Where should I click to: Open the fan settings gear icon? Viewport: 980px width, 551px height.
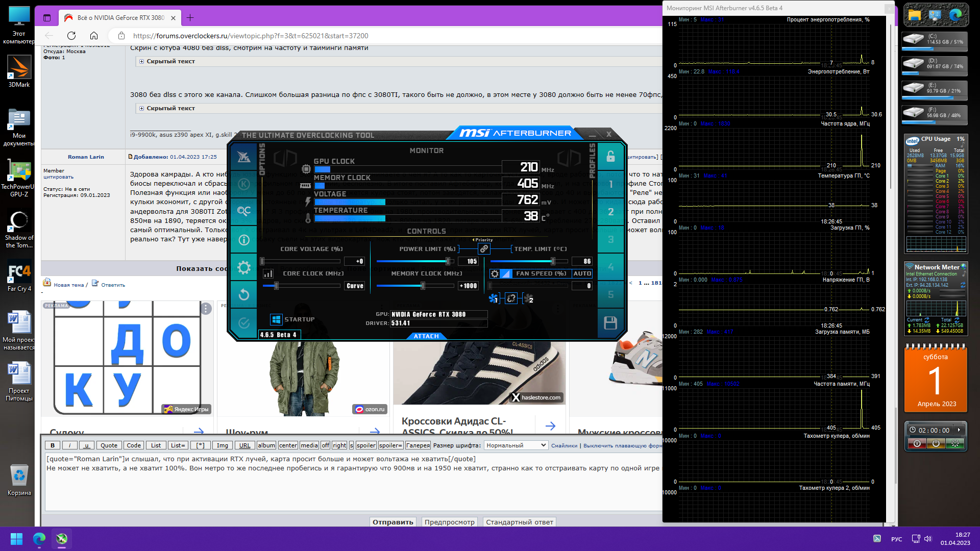pyautogui.click(x=495, y=274)
